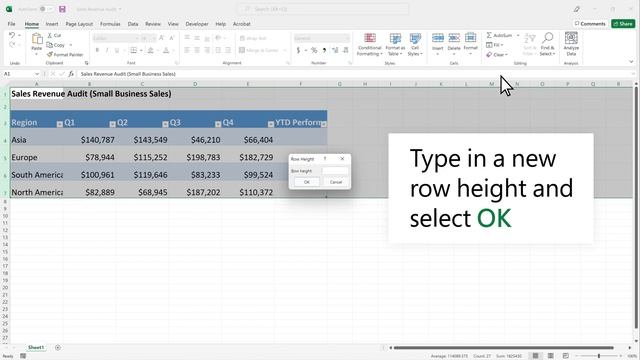Screen dimensions: 640x360
Task: Open the Q1 column filter dropdown
Action: (112, 124)
